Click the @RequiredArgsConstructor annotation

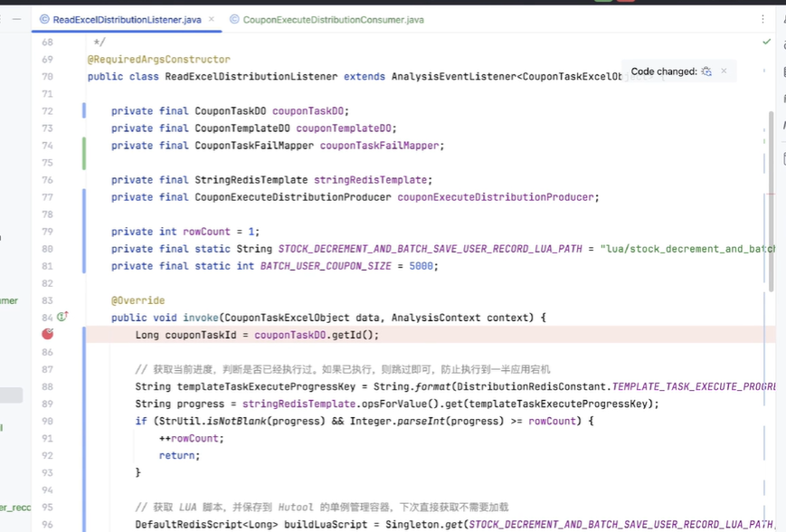pyautogui.click(x=158, y=60)
